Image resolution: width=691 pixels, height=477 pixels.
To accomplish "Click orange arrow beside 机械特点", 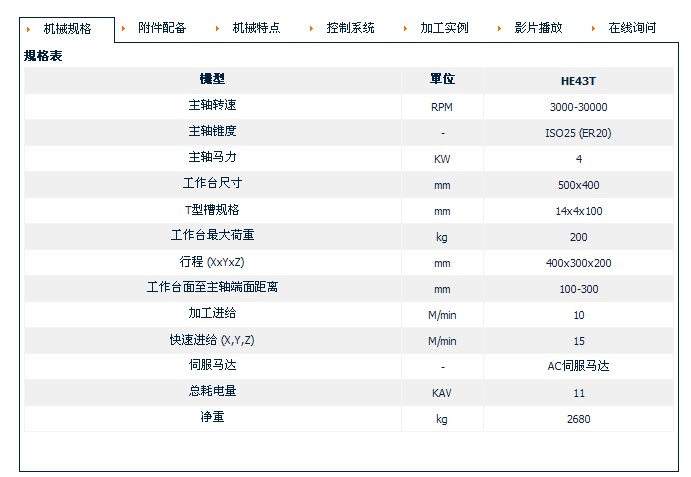I will click(217, 28).
